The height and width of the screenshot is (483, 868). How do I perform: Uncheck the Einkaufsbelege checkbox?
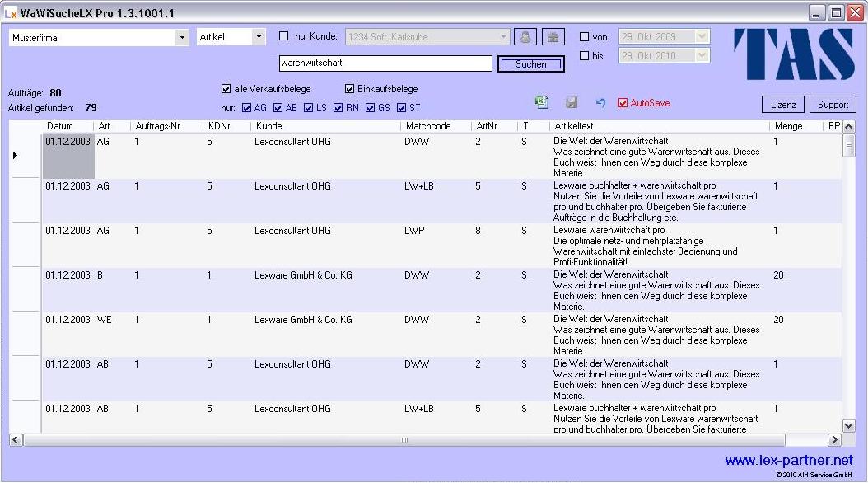point(349,89)
